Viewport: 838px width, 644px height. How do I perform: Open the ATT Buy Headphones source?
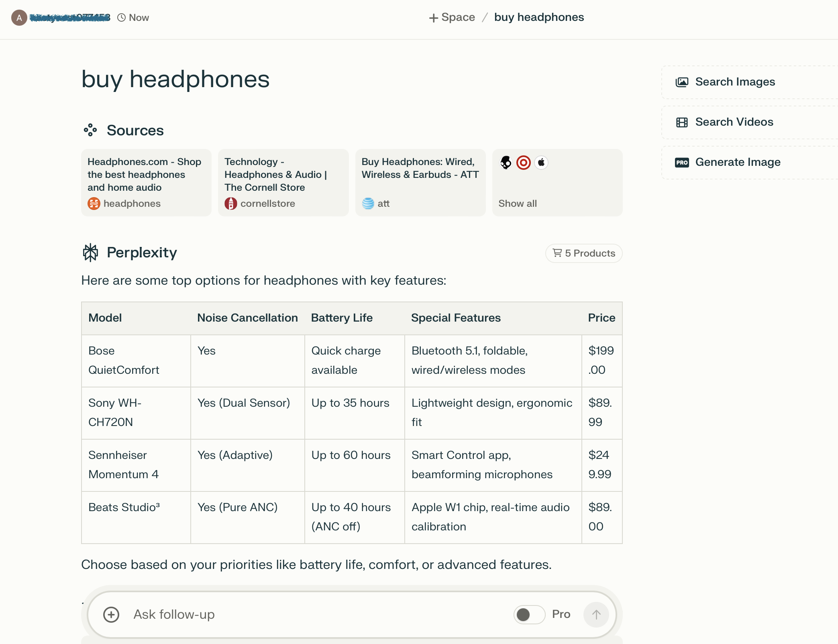coord(420,183)
